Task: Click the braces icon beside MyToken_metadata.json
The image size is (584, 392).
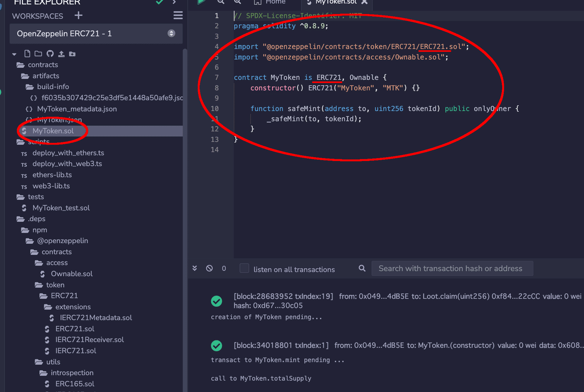Action: 29,109
